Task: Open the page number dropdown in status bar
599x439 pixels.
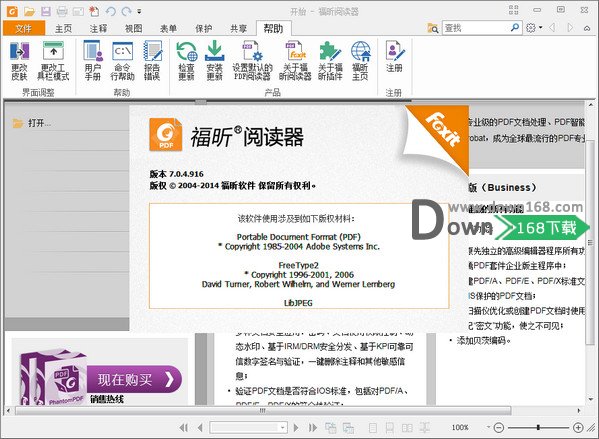Action: tap(283, 428)
